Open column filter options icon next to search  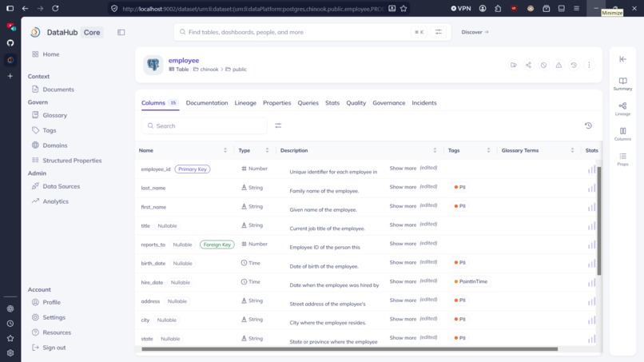pos(278,125)
